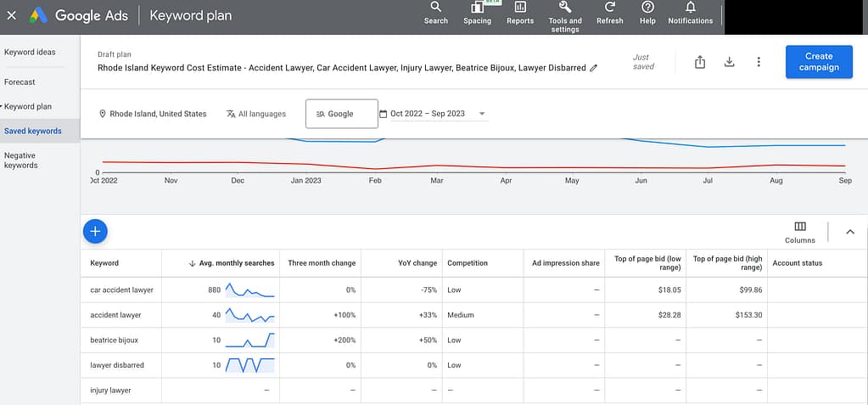Sort by YoY change column
The image size is (868, 405).
coord(417,263)
